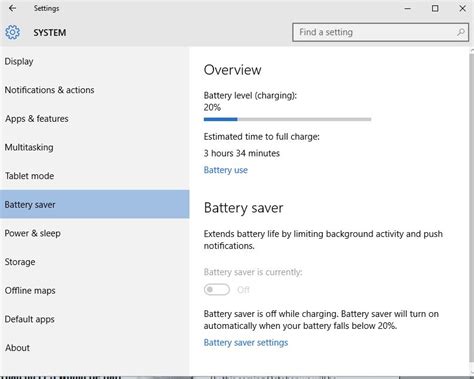
Task: Click the battery level progress bar
Action: pyautogui.click(x=287, y=119)
